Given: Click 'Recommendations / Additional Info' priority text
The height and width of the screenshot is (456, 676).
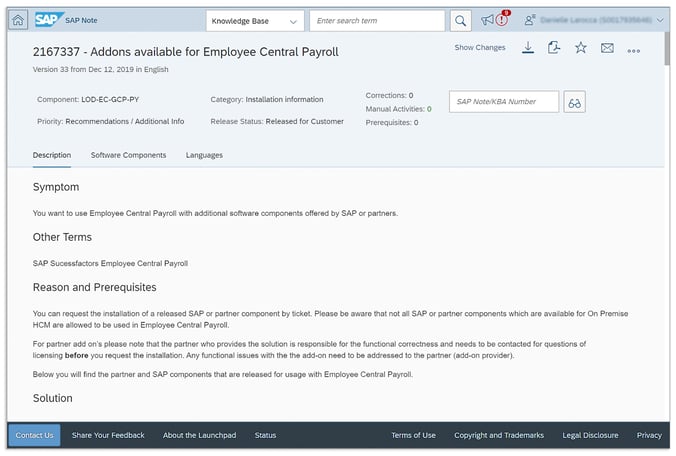Looking at the screenshot, I should 125,122.
